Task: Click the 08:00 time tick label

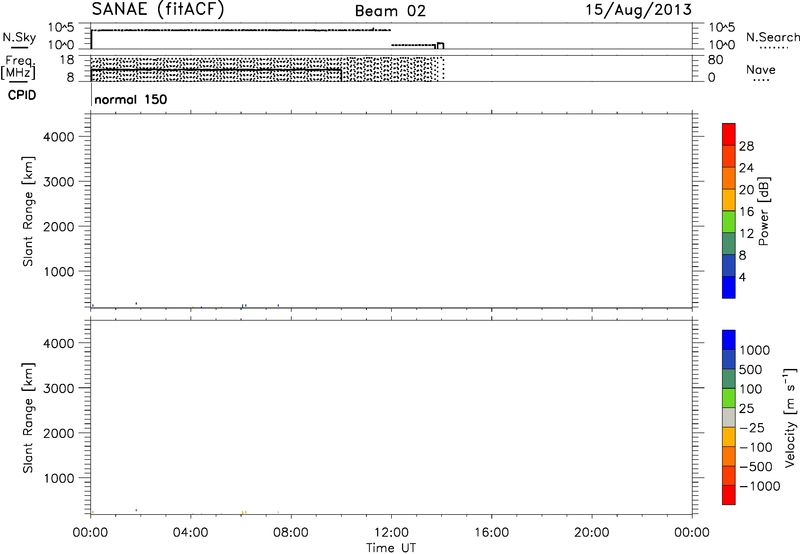Action: [291, 533]
